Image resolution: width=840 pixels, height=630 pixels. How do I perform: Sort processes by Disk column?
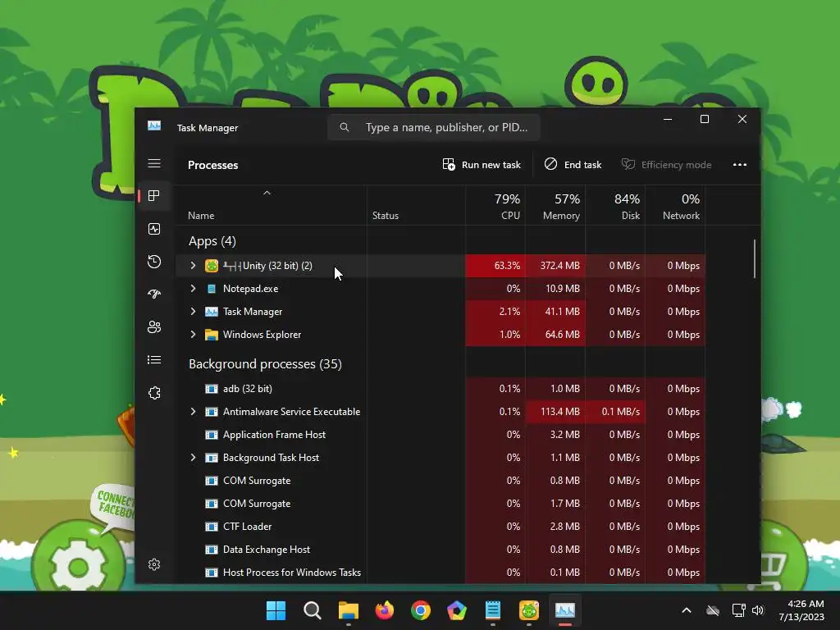click(x=615, y=207)
